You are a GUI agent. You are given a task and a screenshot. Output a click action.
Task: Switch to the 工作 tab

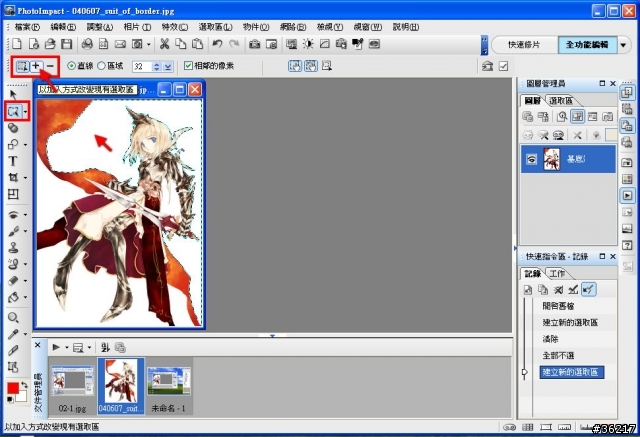[x=557, y=273]
